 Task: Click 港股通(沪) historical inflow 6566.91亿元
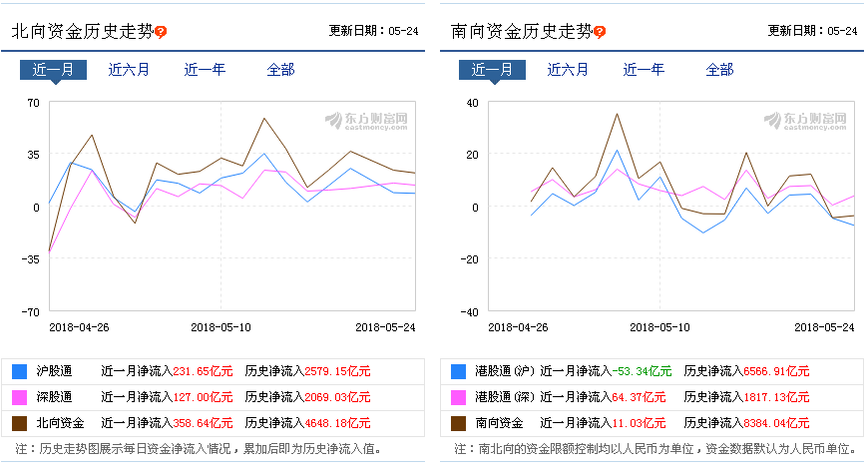pos(776,371)
